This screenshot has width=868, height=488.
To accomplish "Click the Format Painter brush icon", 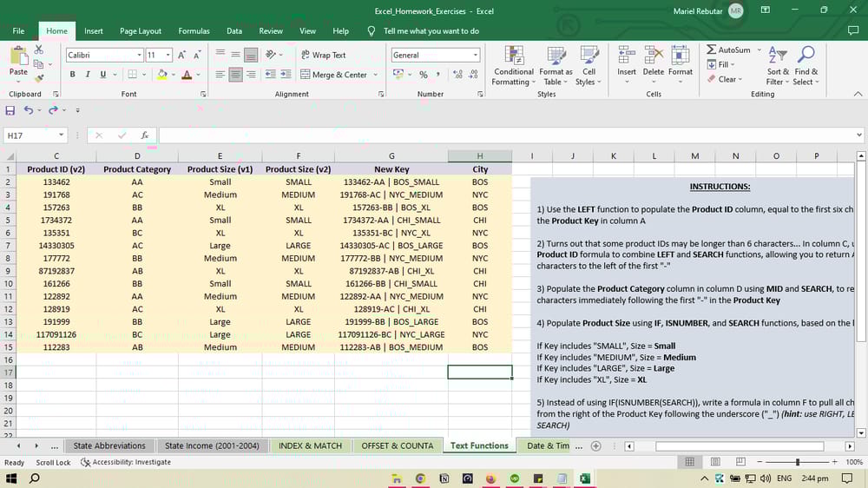I will (x=39, y=79).
